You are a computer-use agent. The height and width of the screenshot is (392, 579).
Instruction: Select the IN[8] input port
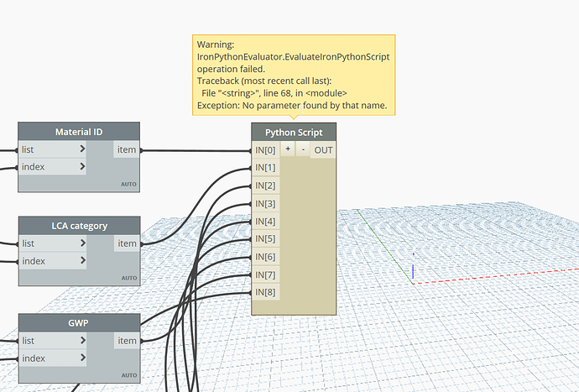265,292
